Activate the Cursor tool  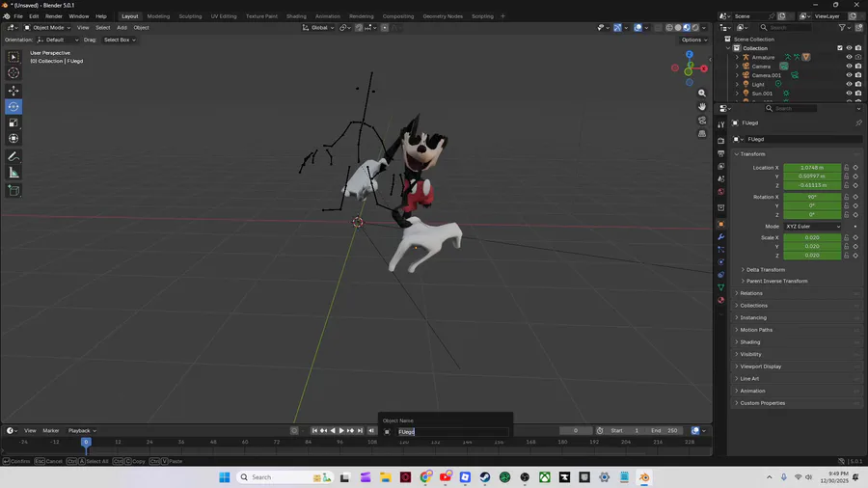coord(14,73)
